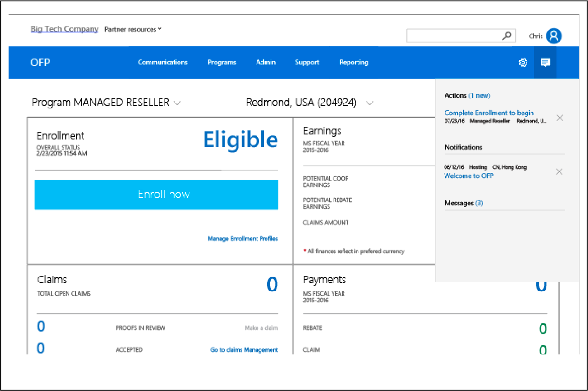This screenshot has width=588, height=391.
Task: Open the Communications menu
Action: [162, 62]
